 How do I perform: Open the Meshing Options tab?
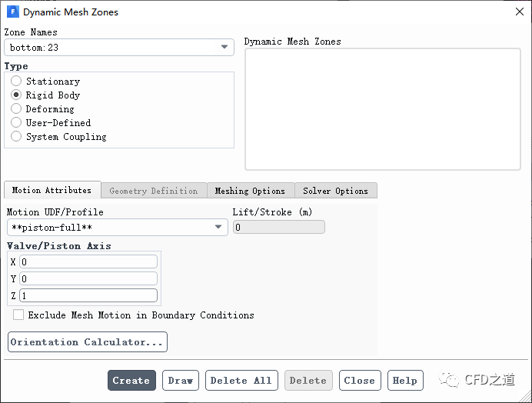click(x=250, y=191)
